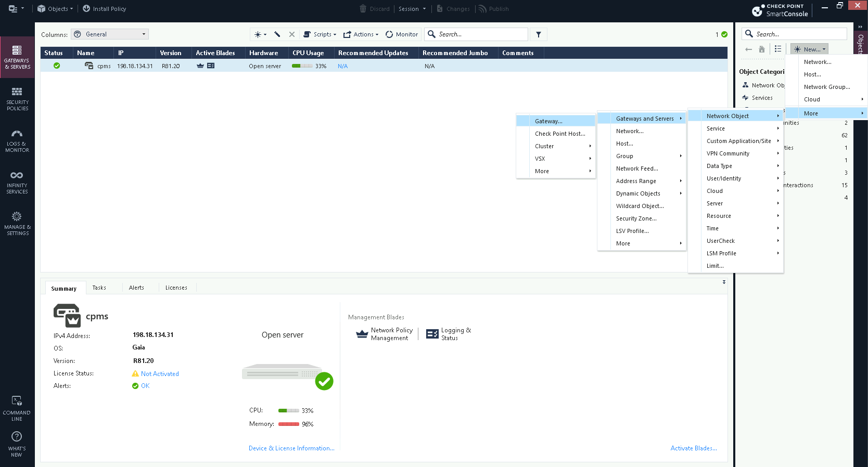Switch to the Licenses tab
Screen dimensions: 868x467
click(176, 288)
